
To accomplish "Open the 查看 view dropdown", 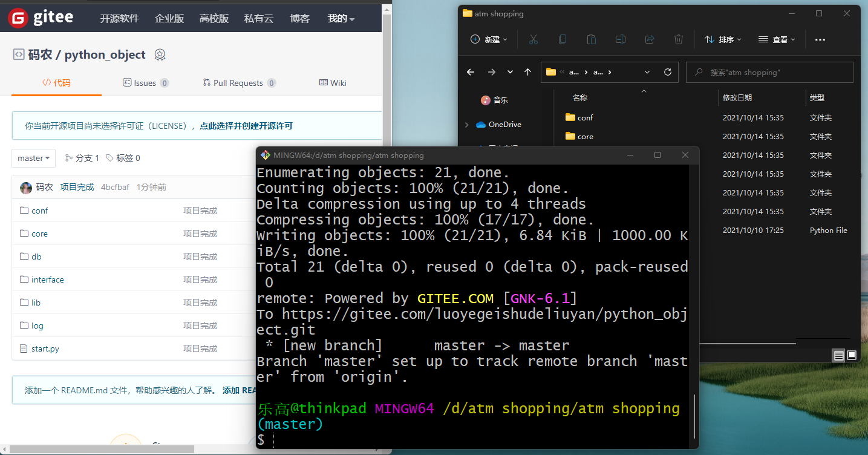I will pos(777,39).
